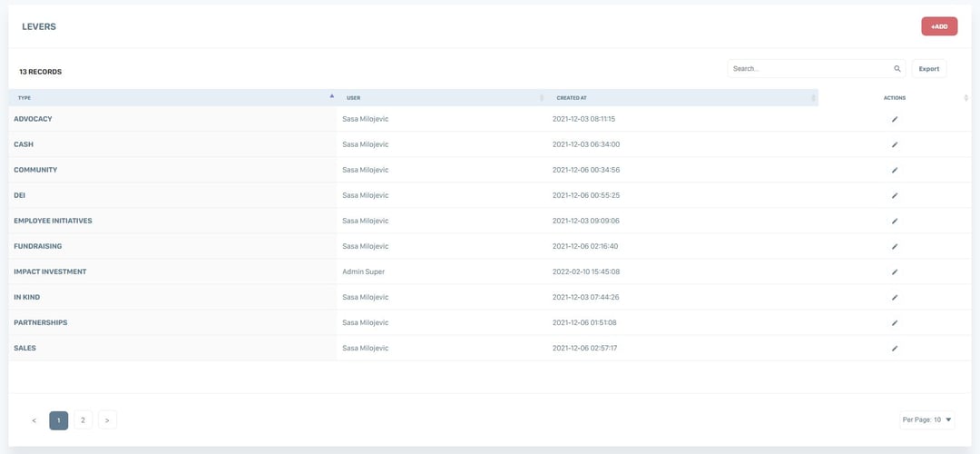Focus the Search input field

[809, 69]
